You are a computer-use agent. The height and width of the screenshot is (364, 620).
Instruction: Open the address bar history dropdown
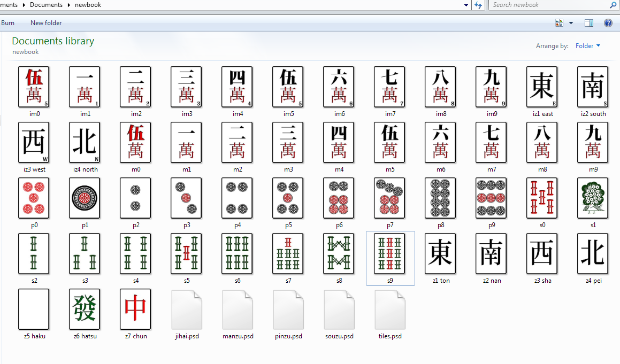466,5
